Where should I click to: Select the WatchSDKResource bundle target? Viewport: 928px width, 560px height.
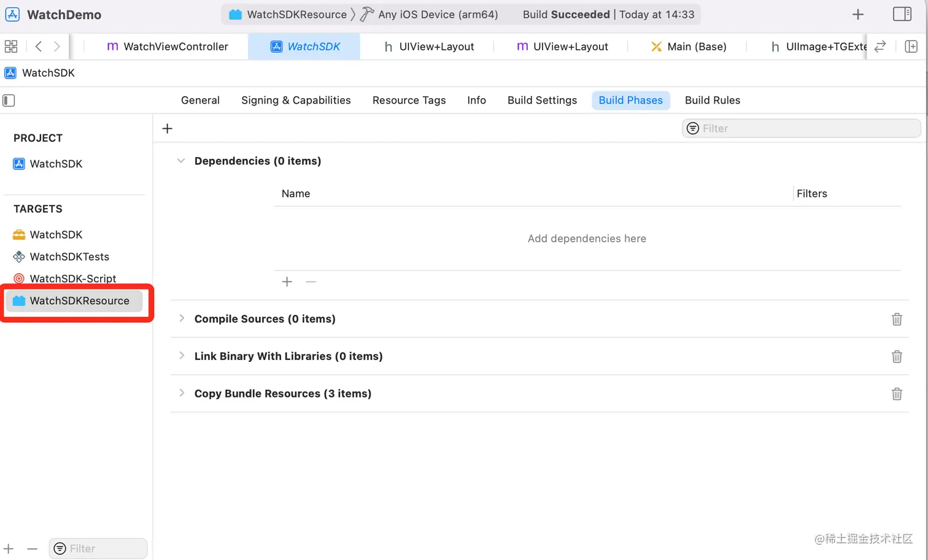74,301
